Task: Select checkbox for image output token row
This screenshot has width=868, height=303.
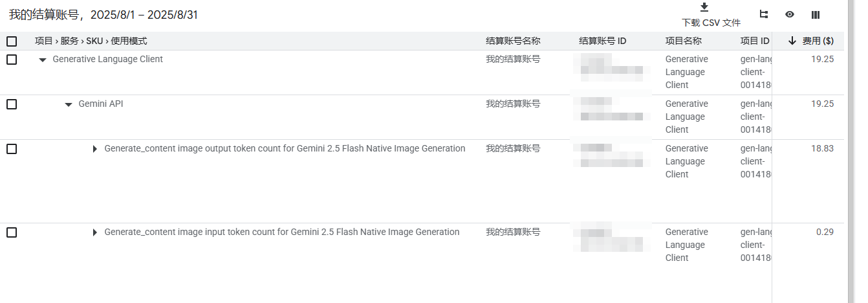Action: (x=12, y=149)
